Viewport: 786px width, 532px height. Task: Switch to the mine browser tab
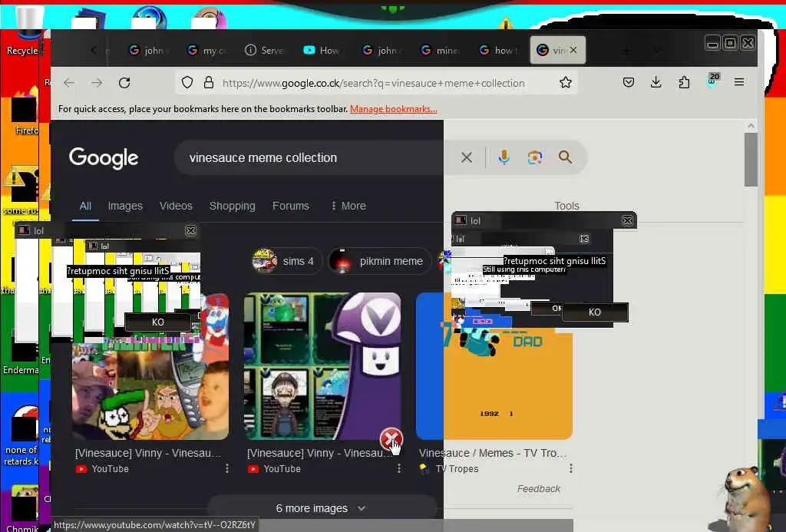pos(438,50)
